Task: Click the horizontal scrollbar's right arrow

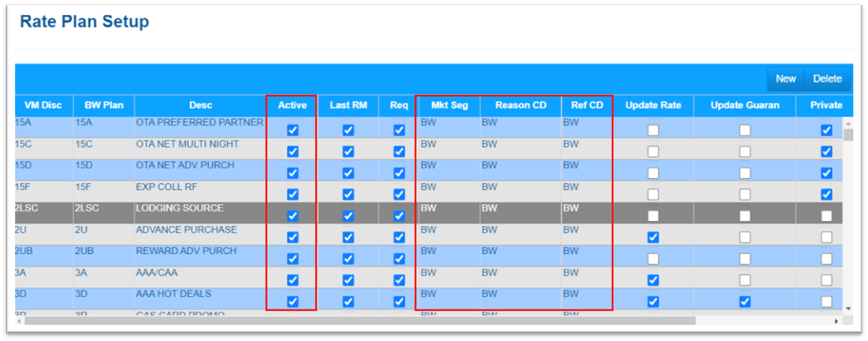Action: 836,321
